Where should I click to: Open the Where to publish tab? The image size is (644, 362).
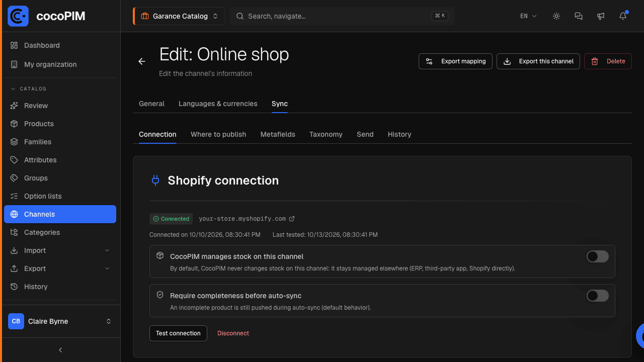click(x=218, y=134)
